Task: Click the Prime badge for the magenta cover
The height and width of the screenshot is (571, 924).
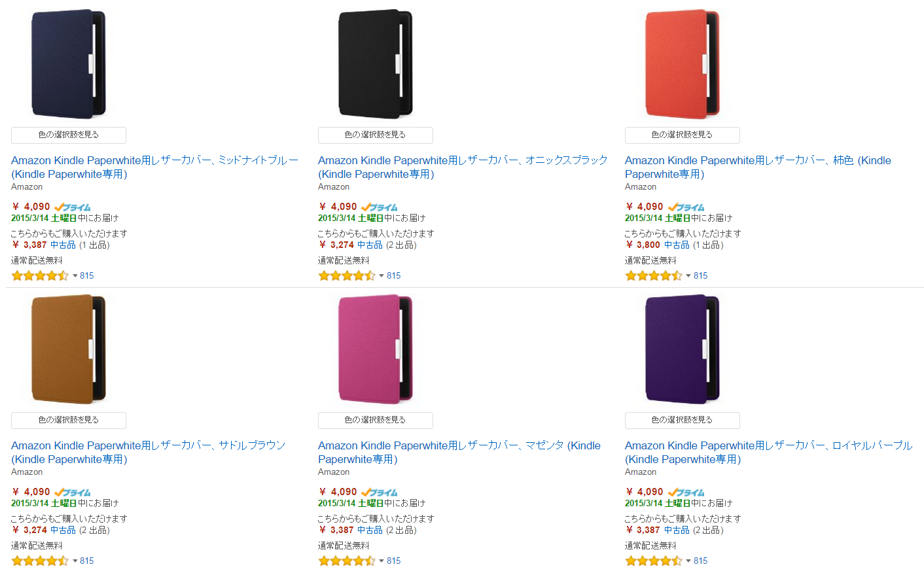Action: coord(379,492)
